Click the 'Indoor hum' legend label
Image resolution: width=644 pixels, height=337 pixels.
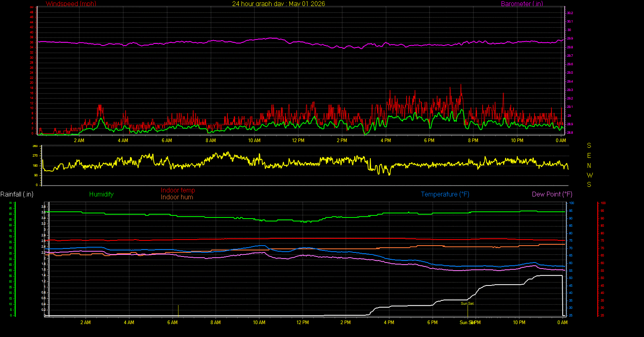177,197
